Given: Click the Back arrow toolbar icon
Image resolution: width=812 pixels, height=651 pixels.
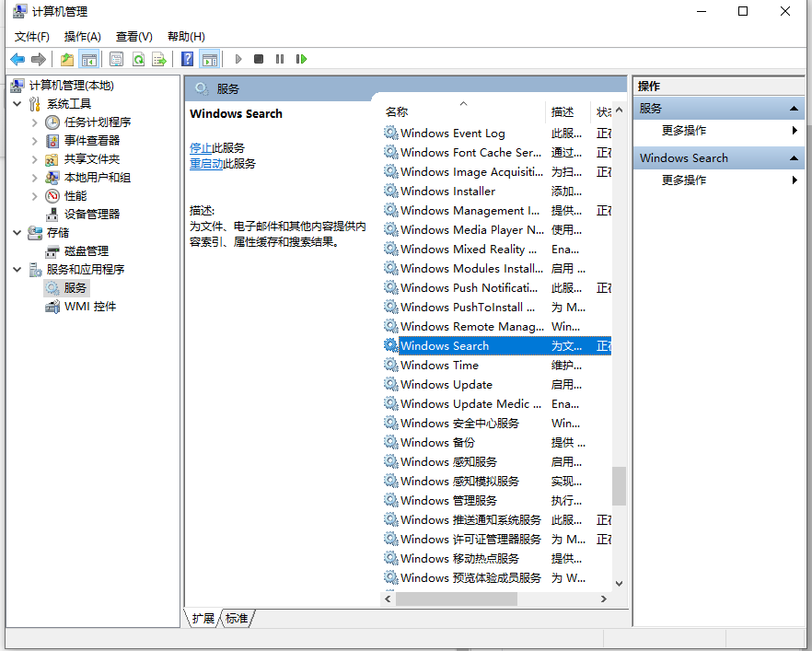Looking at the screenshot, I should pyautogui.click(x=17, y=59).
